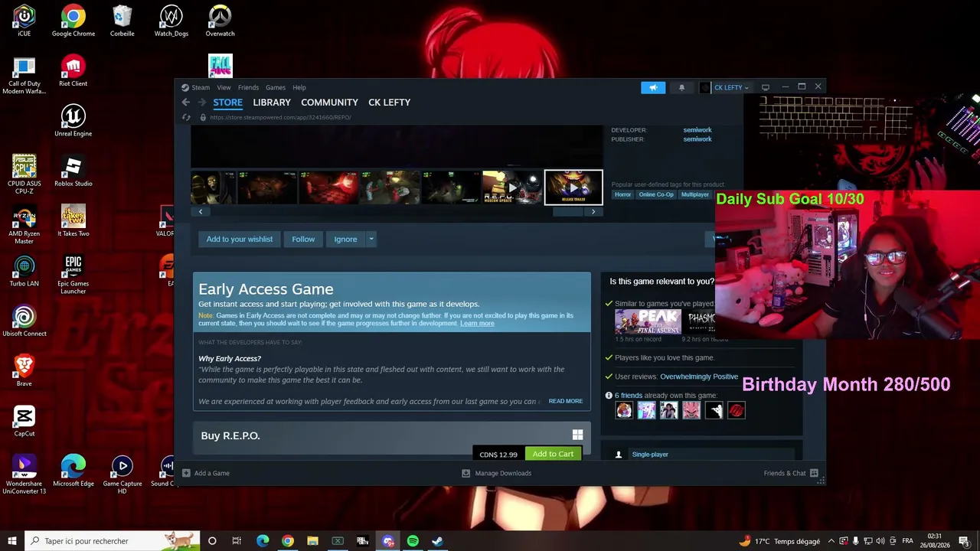Open Roblox Studio desktop shortcut

click(73, 171)
